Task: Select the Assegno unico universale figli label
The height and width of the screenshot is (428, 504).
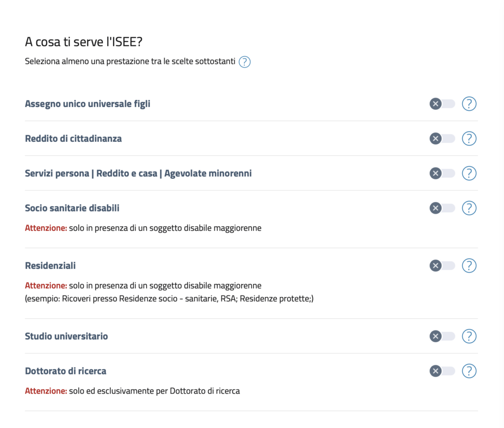Action: [x=87, y=104]
